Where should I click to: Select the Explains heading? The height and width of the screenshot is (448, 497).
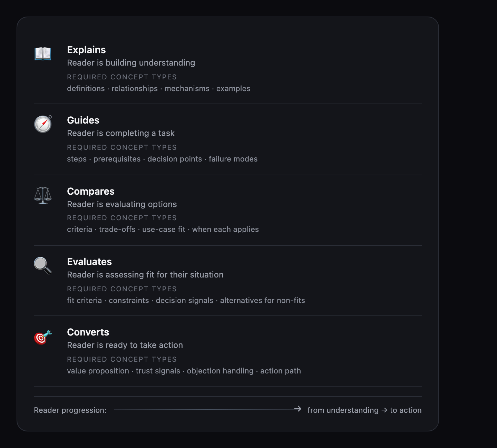[x=86, y=50]
